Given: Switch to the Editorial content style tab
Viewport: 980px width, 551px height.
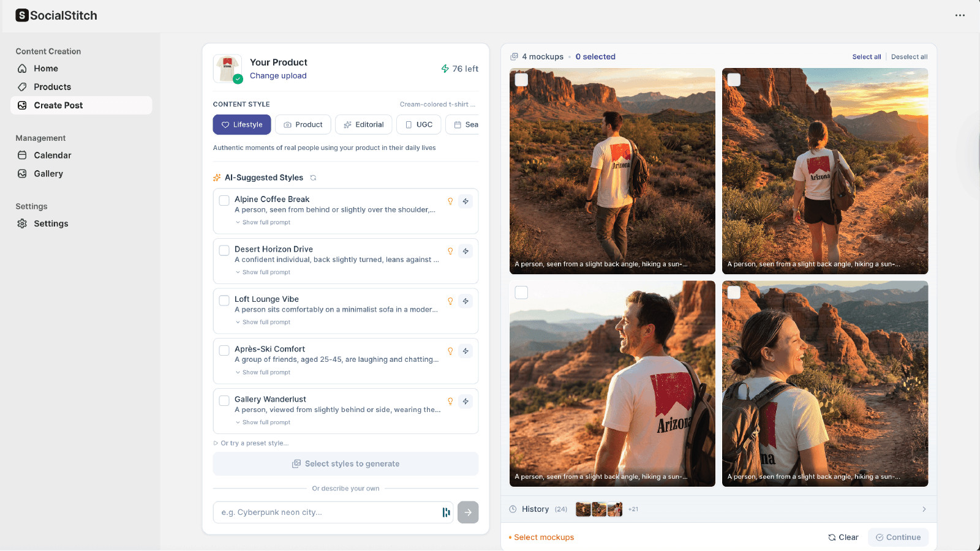Looking at the screenshot, I should click(x=364, y=124).
